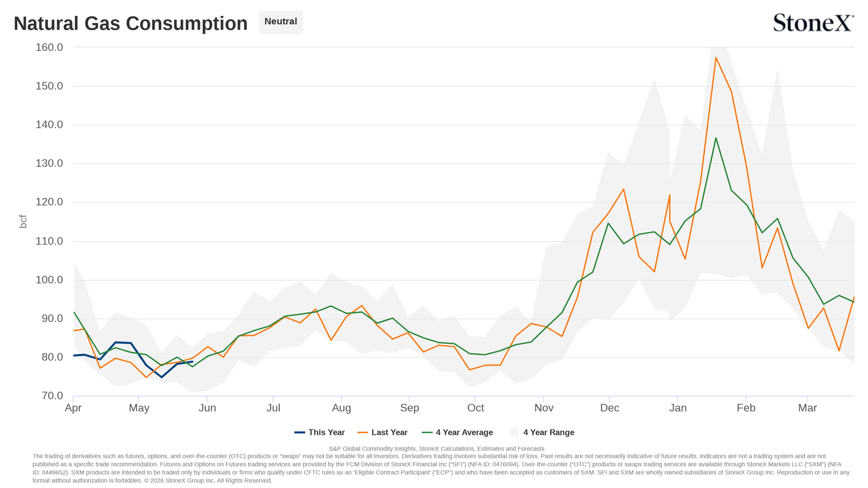Click the 100.0 y-axis label
Screen dimensions: 868x488
point(49,280)
